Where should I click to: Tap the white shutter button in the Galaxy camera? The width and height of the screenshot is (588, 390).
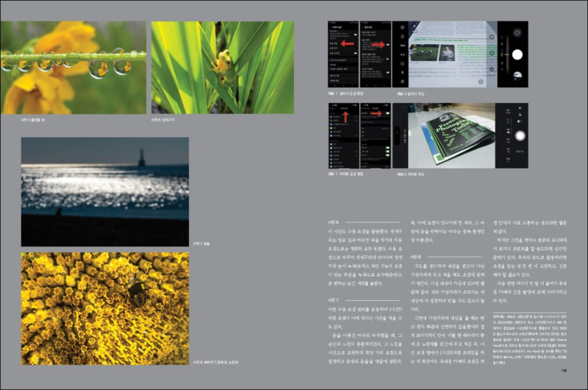[x=517, y=54]
